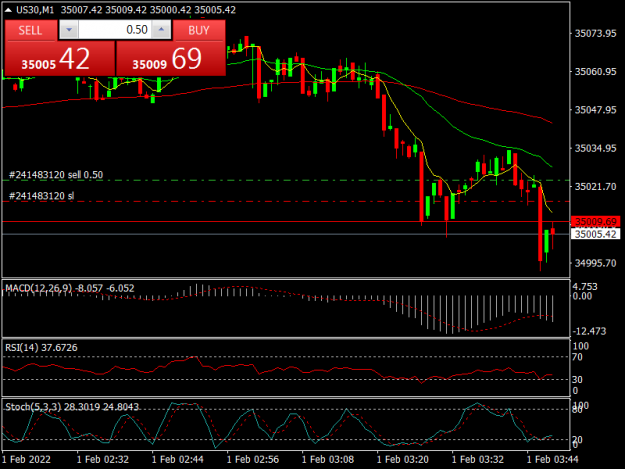This screenshot has width=625, height=469.
Task: Click the 4.753 MACD scale value
Action: point(585,287)
